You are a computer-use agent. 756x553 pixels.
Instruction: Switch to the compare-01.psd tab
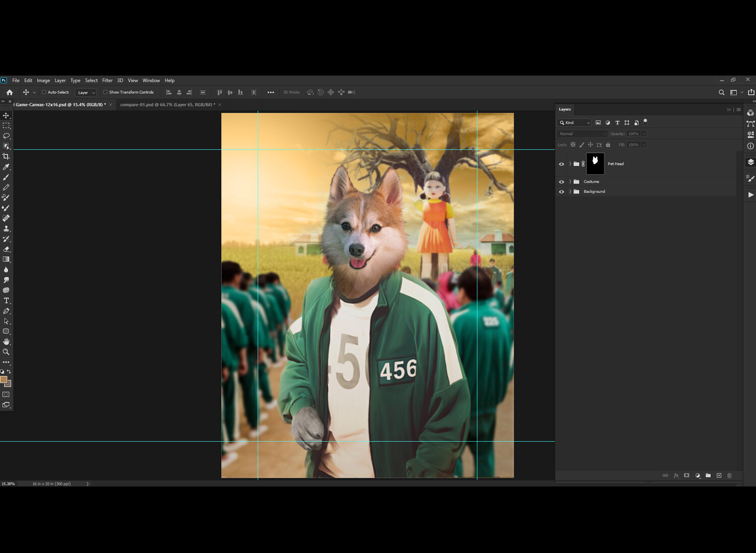point(166,104)
